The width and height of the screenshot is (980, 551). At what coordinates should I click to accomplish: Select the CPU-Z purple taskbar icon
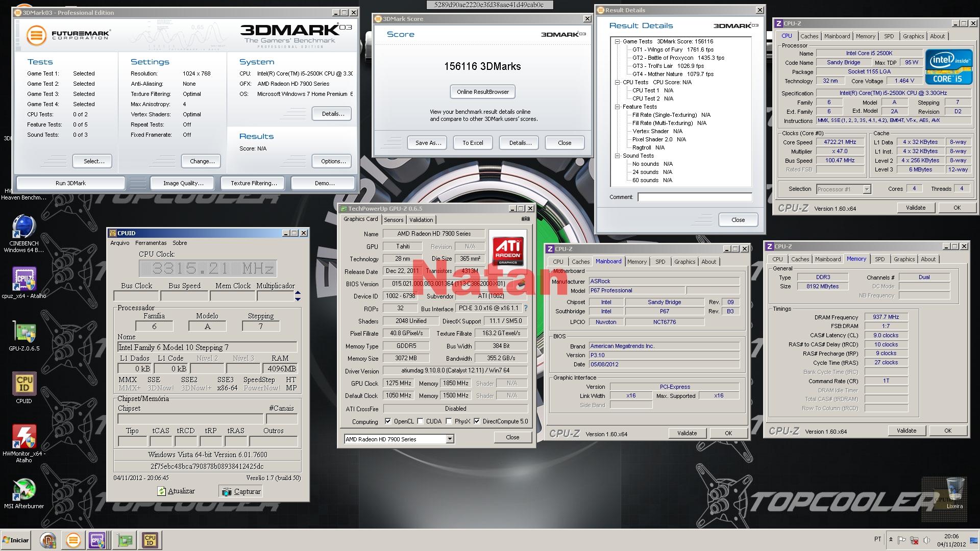pyautogui.click(x=97, y=540)
